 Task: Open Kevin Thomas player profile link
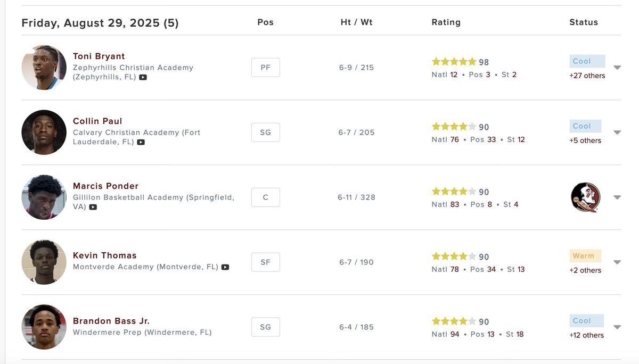pyautogui.click(x=105, y=255)
